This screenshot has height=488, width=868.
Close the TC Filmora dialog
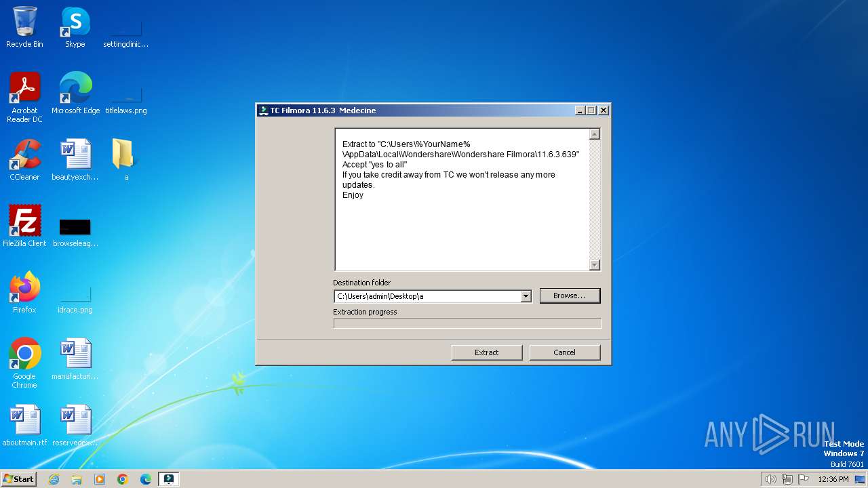tap(603, 110)
